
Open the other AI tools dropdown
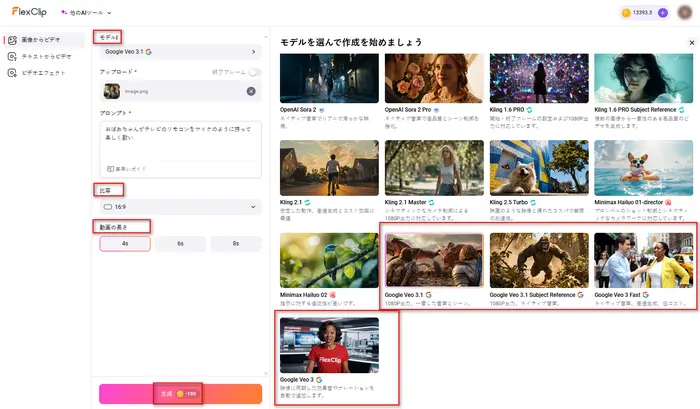coord(86,13)
